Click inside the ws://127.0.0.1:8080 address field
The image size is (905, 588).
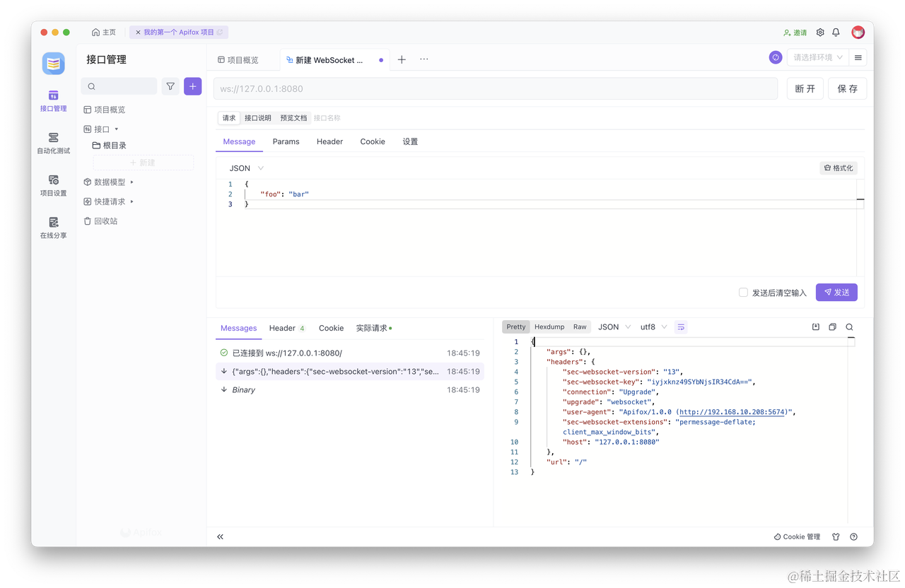(495, 88)
